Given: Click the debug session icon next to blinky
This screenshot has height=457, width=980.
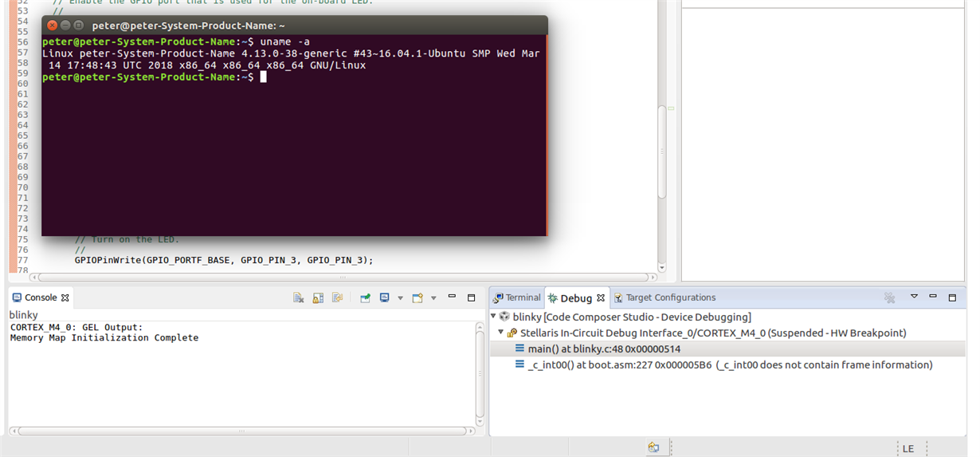Looking at the screenshot, I should tap(504, 317).
